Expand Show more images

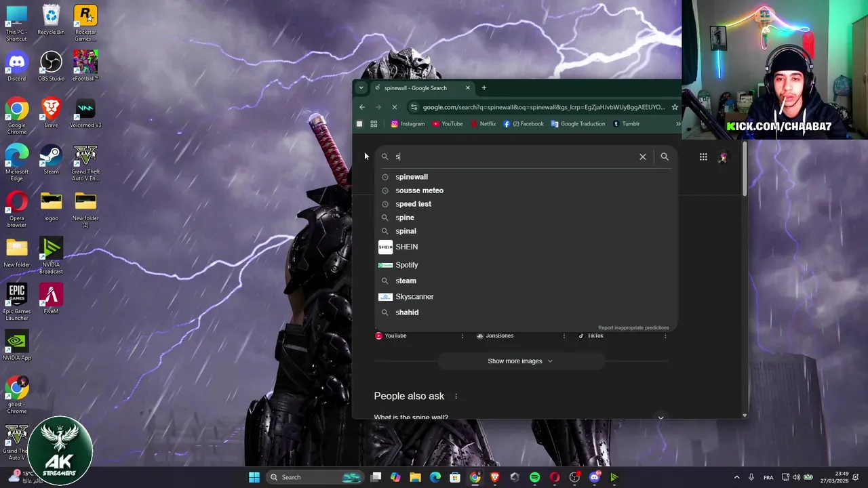[520, 361]
